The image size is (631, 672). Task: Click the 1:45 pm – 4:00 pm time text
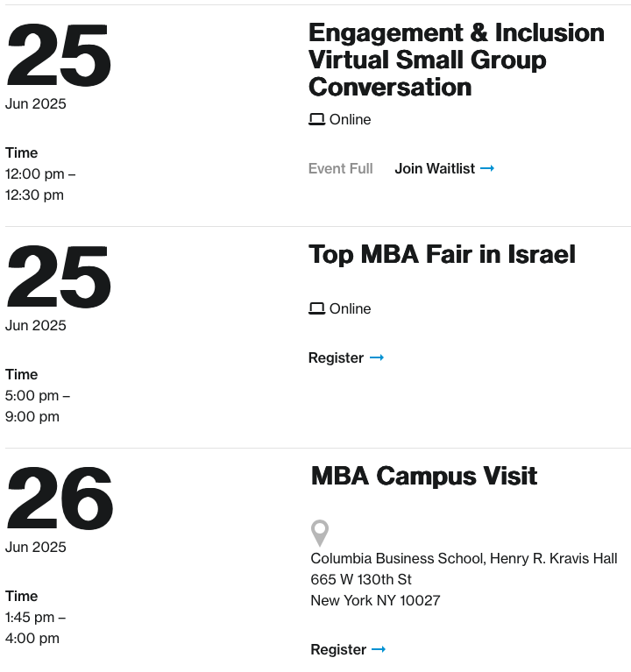pos(36,628)
